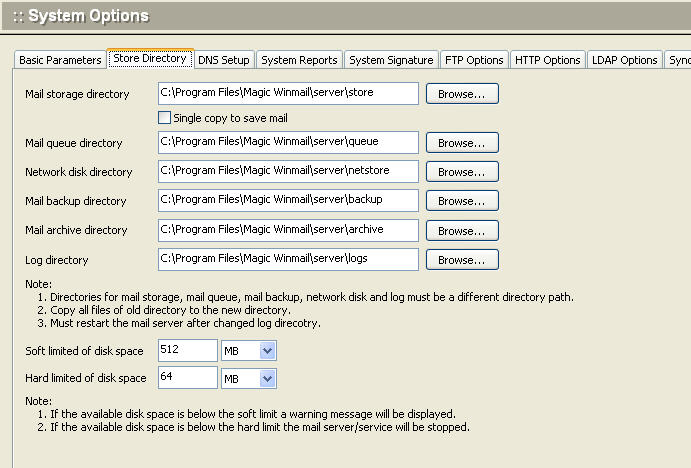Open the FTP Options tab
Screen dimensions: 691x468
(x=474, y=60)
